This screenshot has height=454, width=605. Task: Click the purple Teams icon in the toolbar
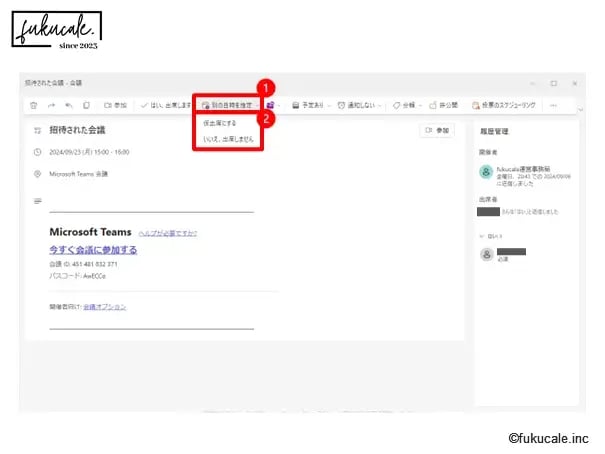(270, 105)
